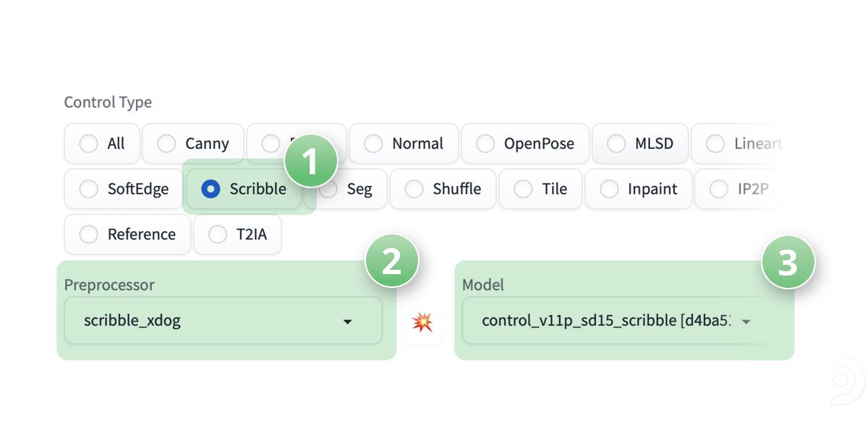The image size is (868, 434).
Task: Click the selected Scribble radio button
Action: [210, 189]
